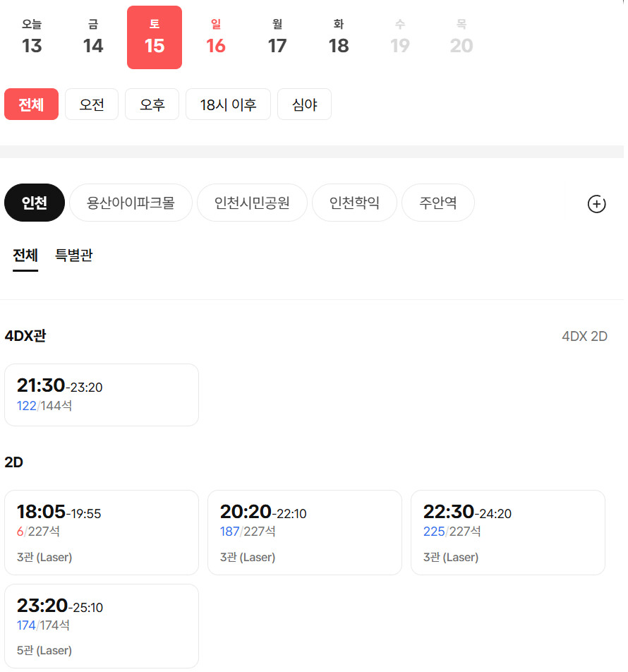628x672 pixels.
Task: Select Saturday the 15th date
Action: [155, 37]
